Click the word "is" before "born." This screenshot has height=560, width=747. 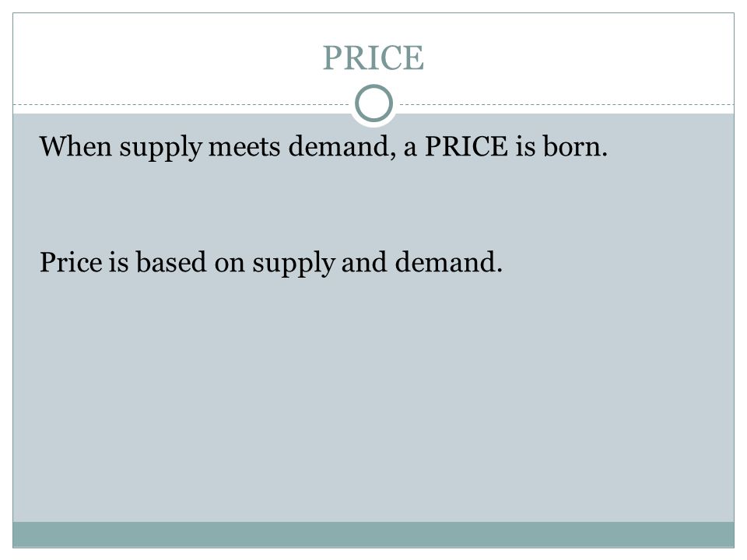point(525,145)
